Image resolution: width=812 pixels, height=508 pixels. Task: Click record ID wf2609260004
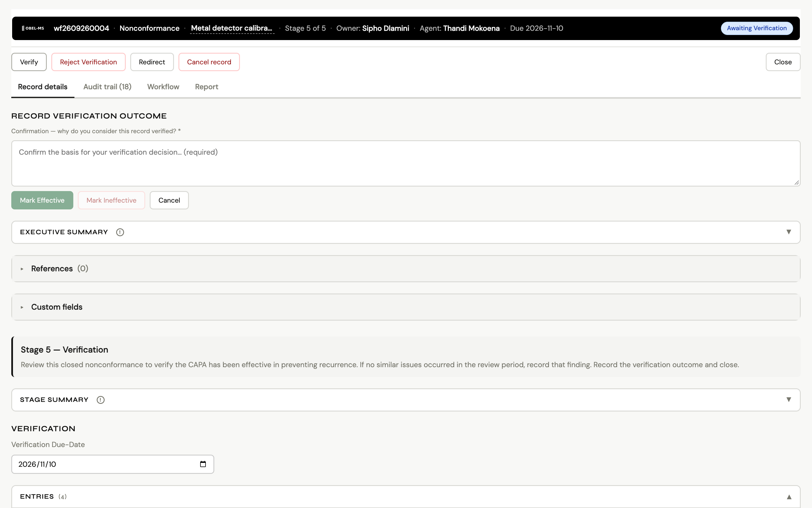point(81,28)
